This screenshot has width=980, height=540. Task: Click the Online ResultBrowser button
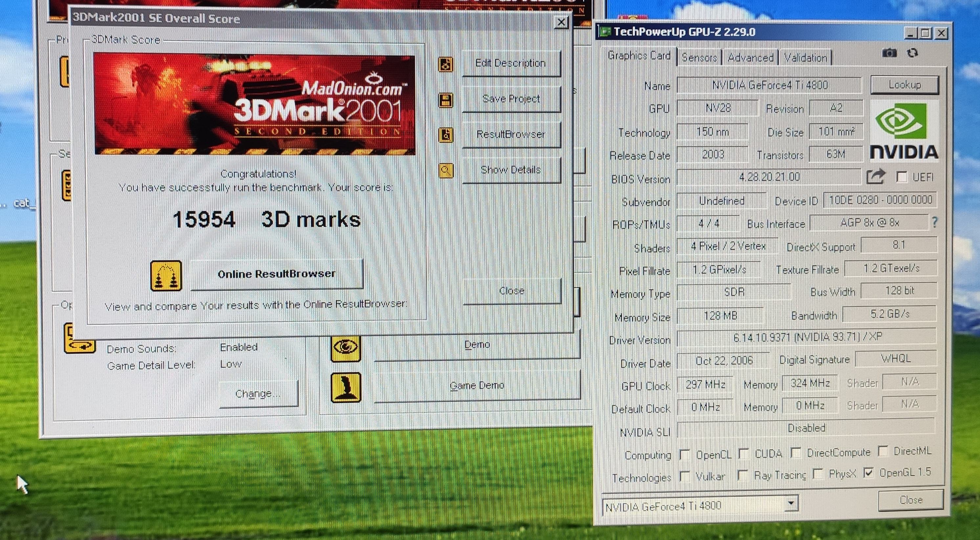click(277, 274)
